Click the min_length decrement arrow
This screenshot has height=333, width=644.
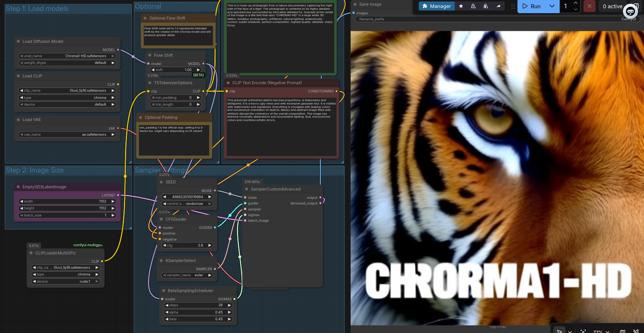153,104
